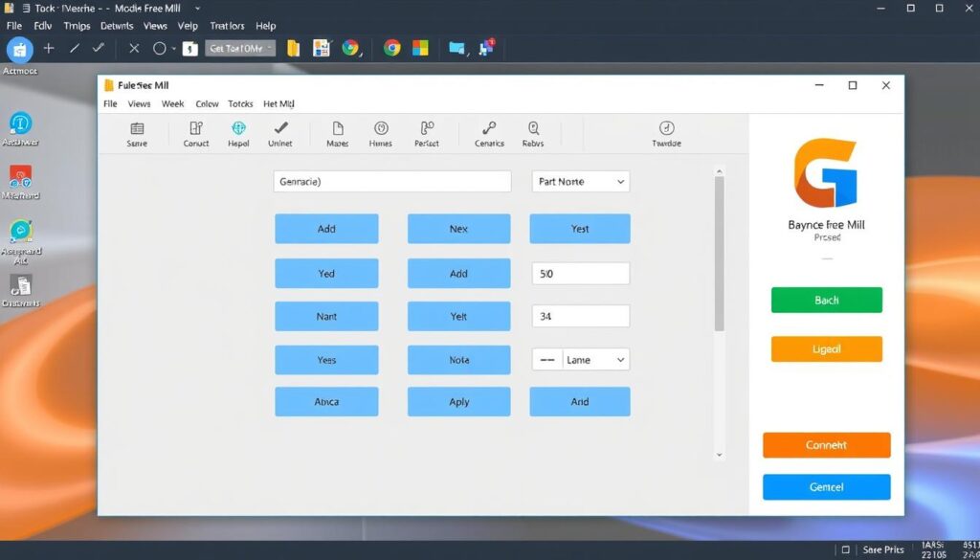The height and width of the screenshot is (560, 980).
Task: Click the checkmark icon in the top toolbar
Action: pyautogui.click(x=99, y=48)
